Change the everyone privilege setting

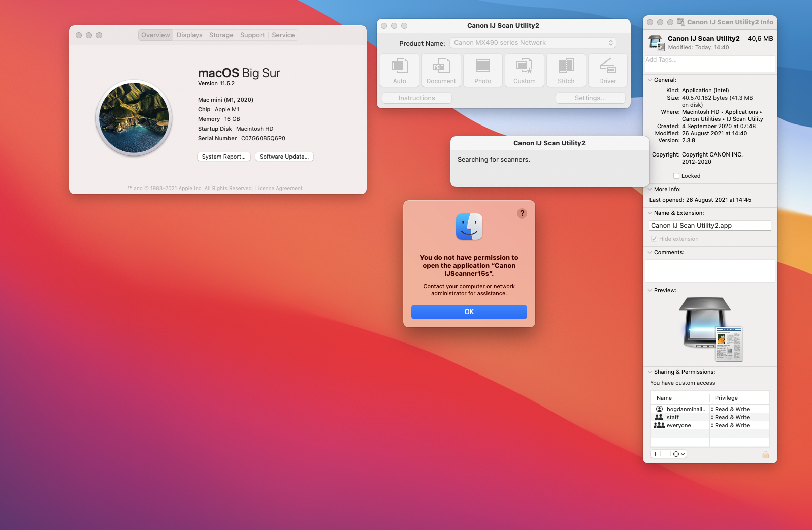(730, 425)
